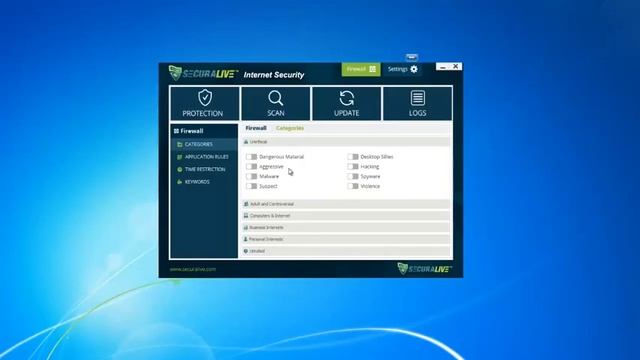Select Time Restriction in the sidebar
640x360 pixels.
(204, 169)
